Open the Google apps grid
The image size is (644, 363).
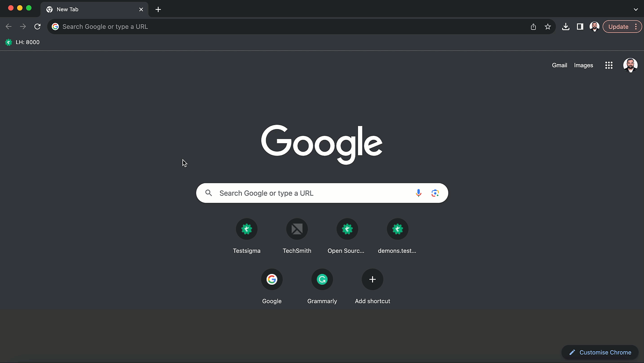coord(609,65)
